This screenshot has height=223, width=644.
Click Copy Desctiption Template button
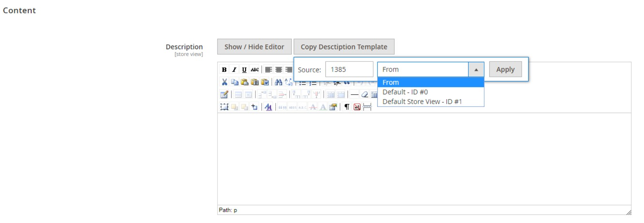pos(344,47)
